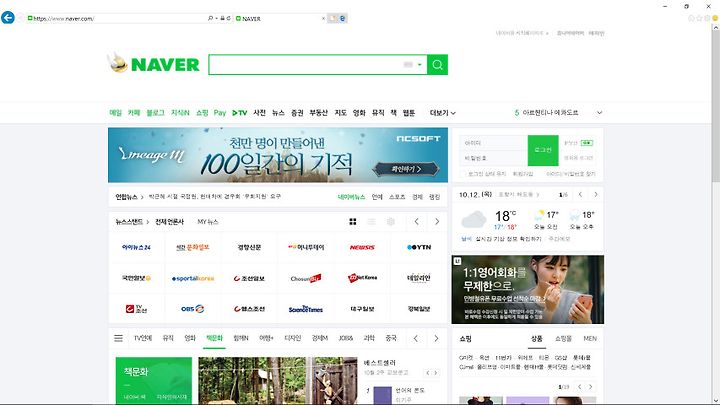The image size is (720, 405).
Task: Switch news stand to grid view icon
Action: [353, 222]
